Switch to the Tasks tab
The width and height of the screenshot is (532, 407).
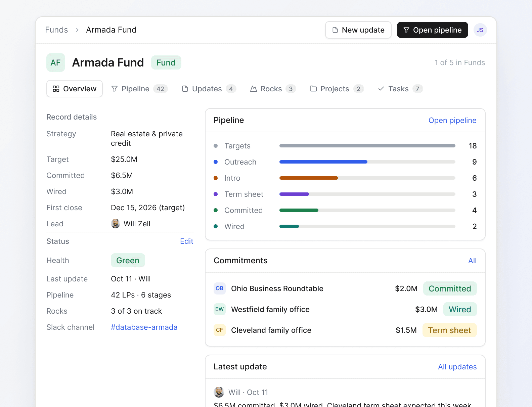point(400,89)
